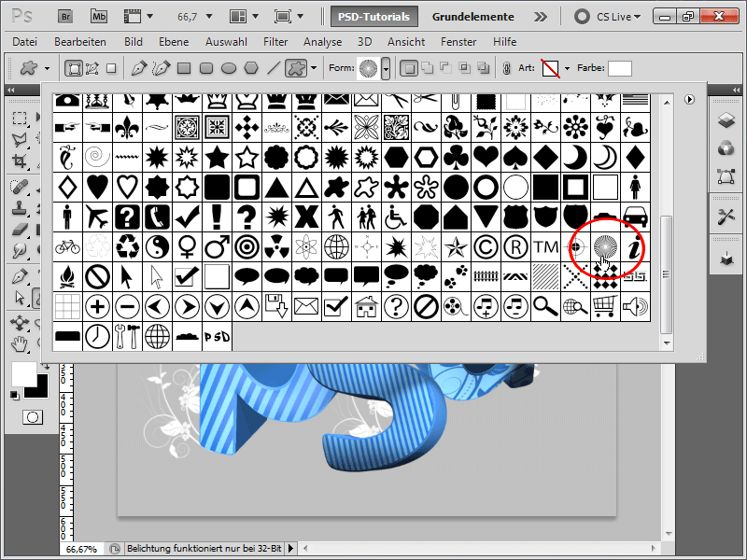Select the Freeform Pen tool option
The width and height of the screenshot is (747, 560).
coord(162,68)
